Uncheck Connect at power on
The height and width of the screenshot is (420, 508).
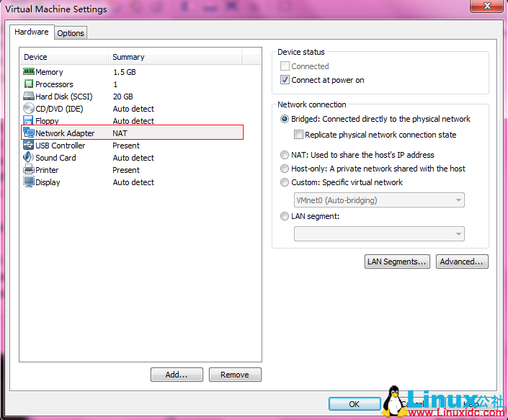(x=285, y=80)
